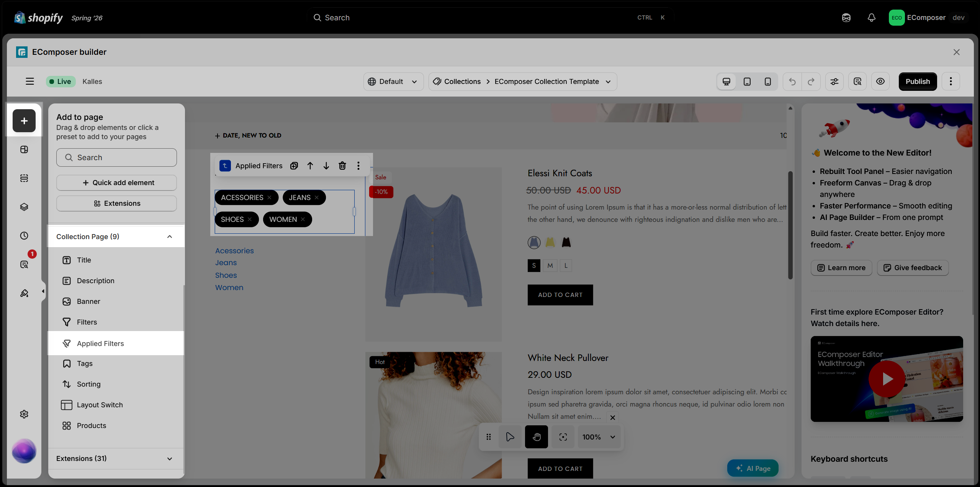Image resolution: width=980 pixels, height=487 pixels.
Task: Select the Tags element
Action: click(x=116, y=363)
